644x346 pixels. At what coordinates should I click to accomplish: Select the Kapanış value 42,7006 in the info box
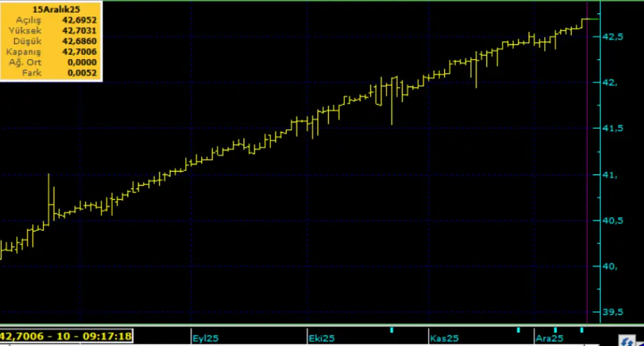[78, 52]
